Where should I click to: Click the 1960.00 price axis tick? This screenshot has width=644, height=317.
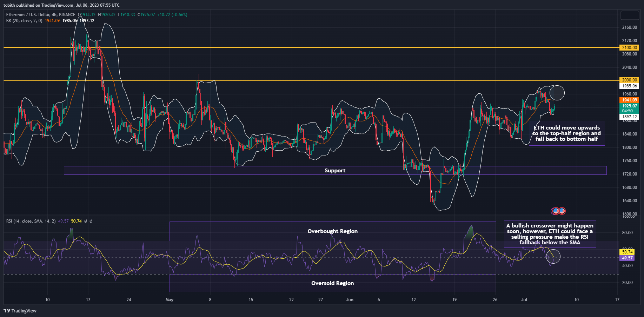629,94
